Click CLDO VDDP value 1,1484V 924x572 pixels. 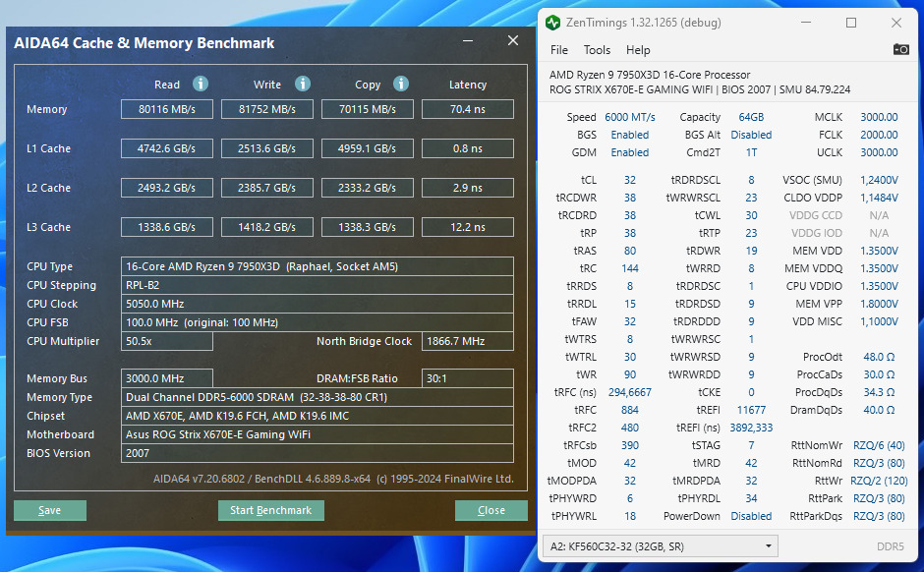click(879, 198)
